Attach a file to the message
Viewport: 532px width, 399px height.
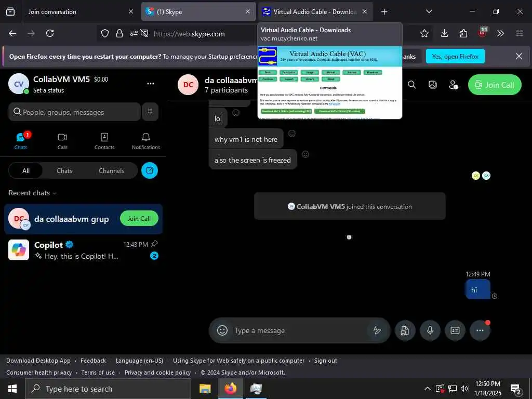click(405, 330)
